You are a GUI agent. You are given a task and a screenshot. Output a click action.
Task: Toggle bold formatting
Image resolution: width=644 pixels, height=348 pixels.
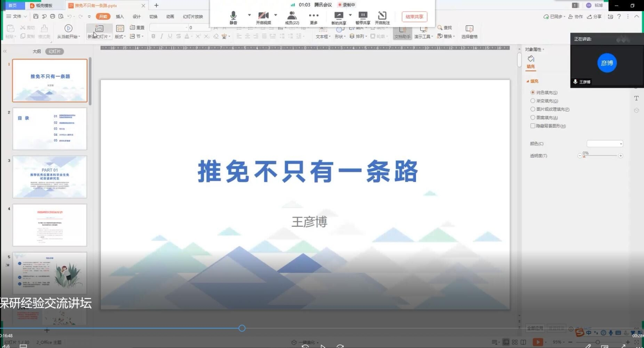[x=153, y=36]
